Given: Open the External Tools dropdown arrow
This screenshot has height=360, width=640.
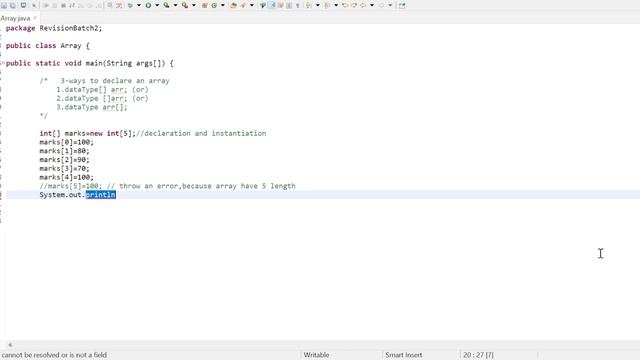Looking at the screenshot, I should (x=194, y=5).
